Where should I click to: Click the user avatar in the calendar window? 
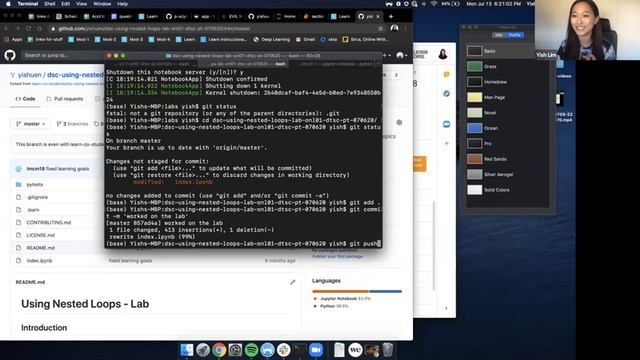[442, 54]
